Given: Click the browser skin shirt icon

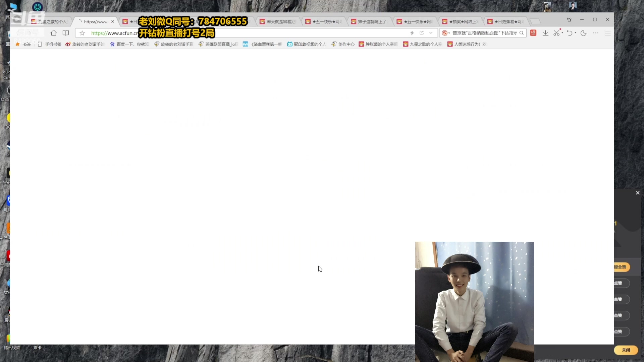Looking at the screenshot, I should tap(569, 20).
